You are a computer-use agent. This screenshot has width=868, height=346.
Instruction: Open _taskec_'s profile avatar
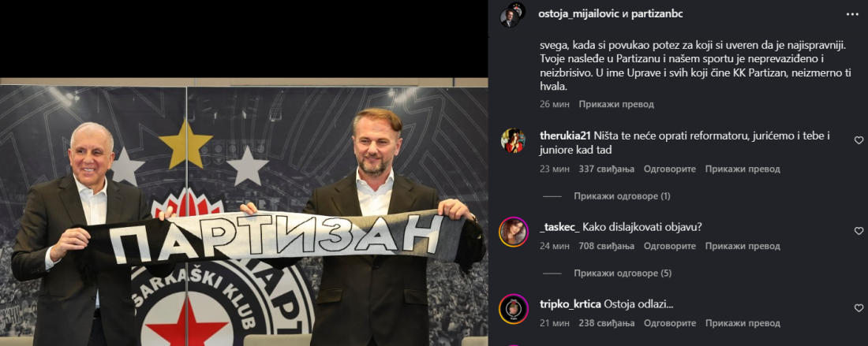click(x=513, y=232)
